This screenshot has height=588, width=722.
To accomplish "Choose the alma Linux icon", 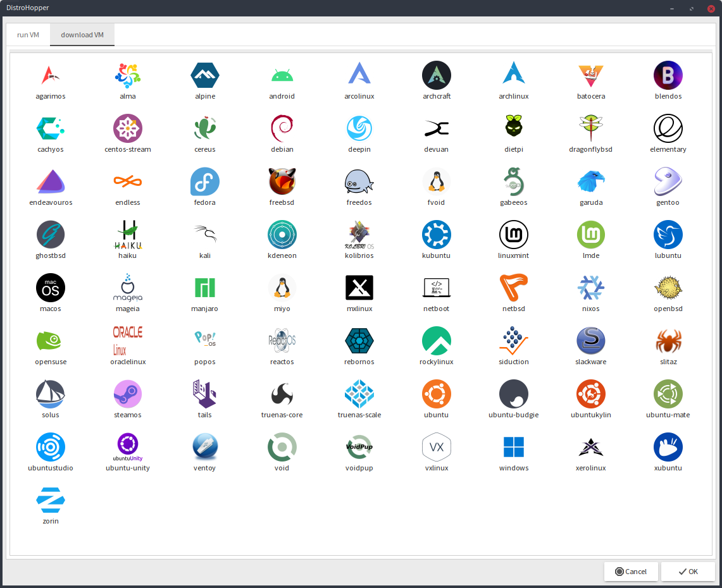I will 128,75.
